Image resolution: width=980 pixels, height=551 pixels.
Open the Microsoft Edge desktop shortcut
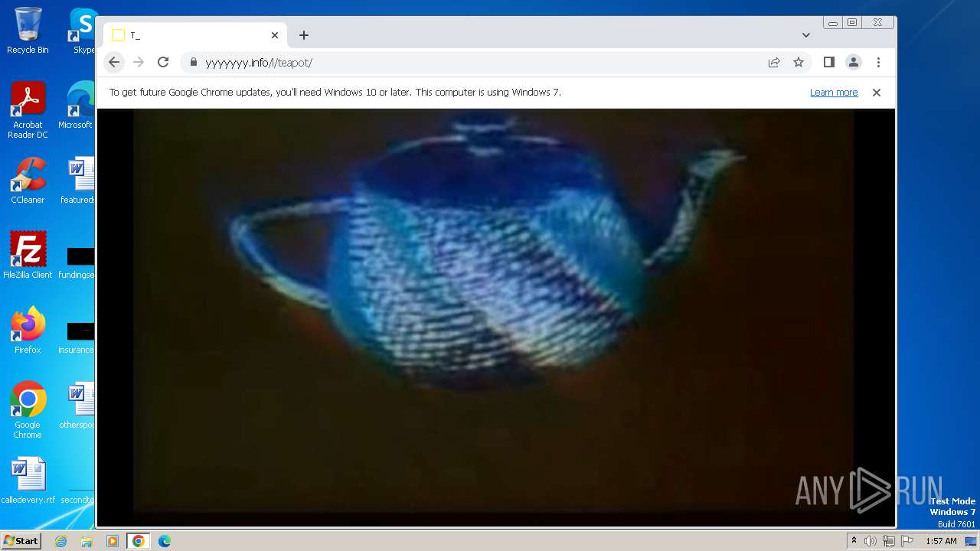tap(77, 106)
